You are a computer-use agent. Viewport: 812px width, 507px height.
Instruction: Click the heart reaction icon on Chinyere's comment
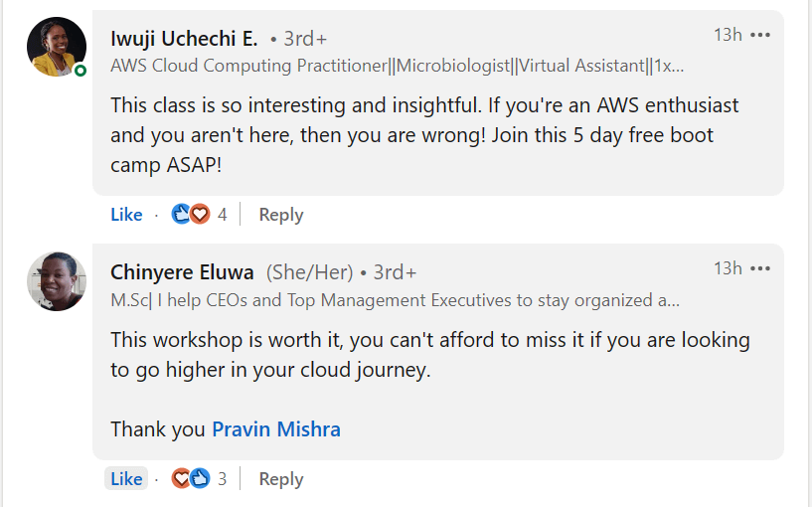(182, 478)
